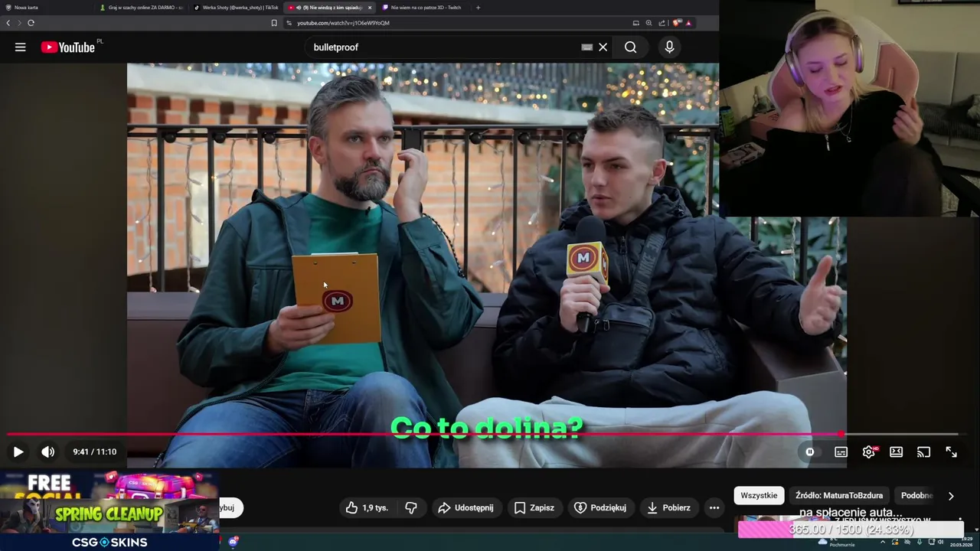Switch to Graj w szachy online tab

(142, 7)
